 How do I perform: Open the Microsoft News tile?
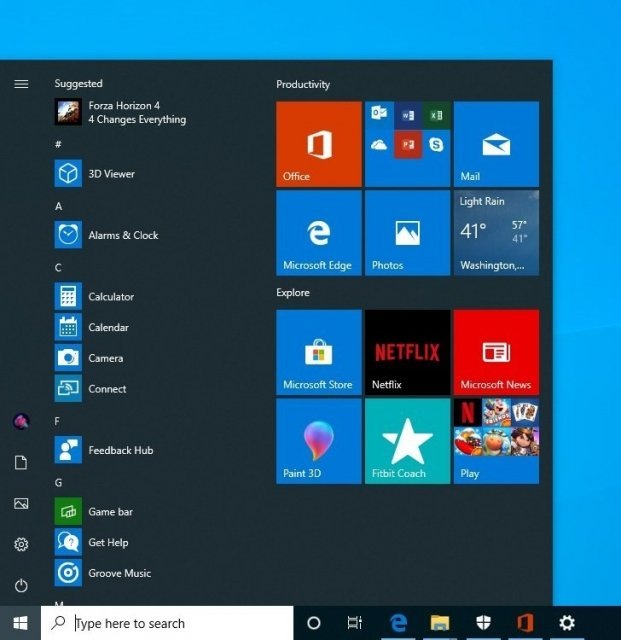tap(496, 352)
